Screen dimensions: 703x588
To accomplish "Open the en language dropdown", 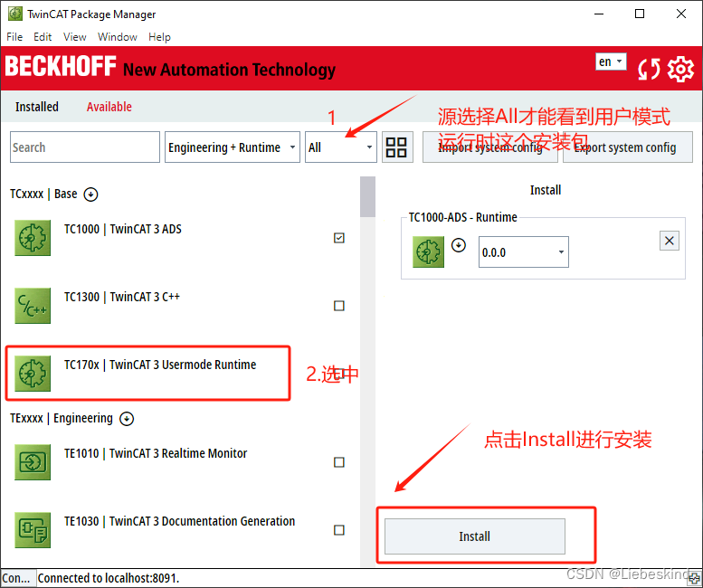I will point(611,62).
